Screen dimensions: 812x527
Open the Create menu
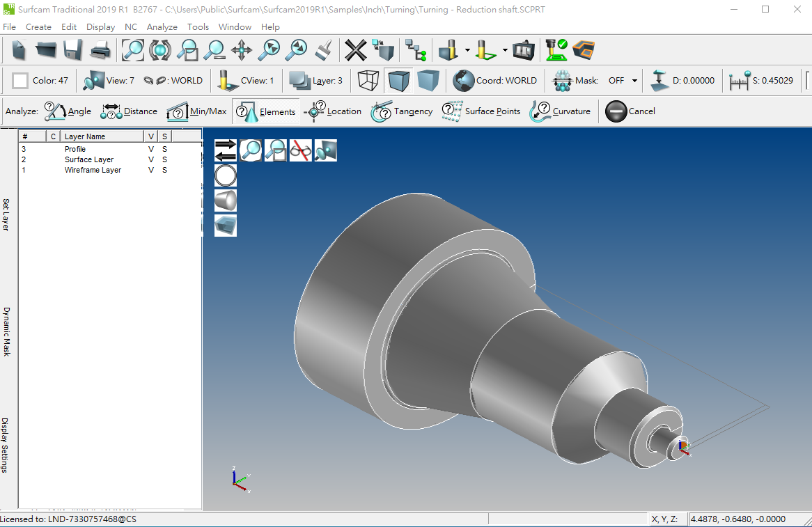[38, 27]
